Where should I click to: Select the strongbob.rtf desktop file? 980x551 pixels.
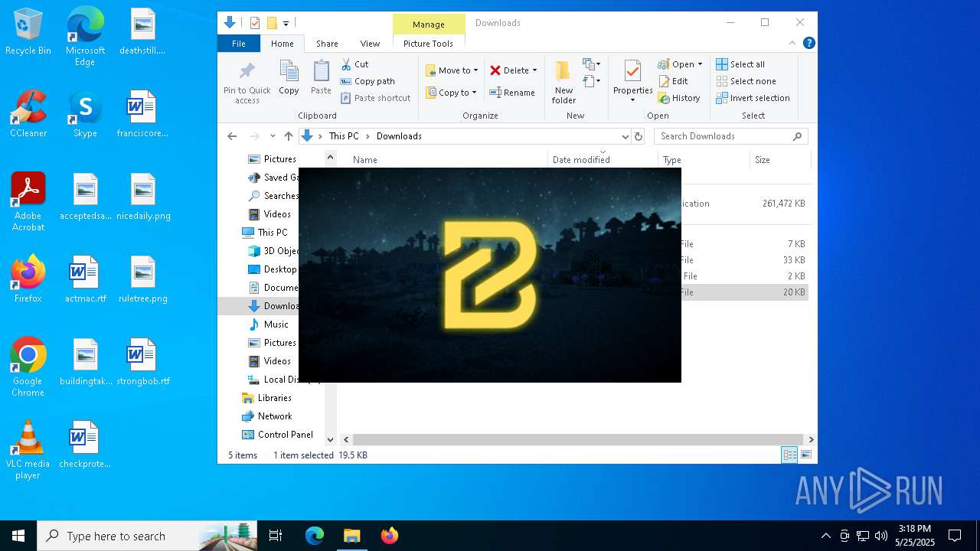pyautogui.click(x=143, y=362)
